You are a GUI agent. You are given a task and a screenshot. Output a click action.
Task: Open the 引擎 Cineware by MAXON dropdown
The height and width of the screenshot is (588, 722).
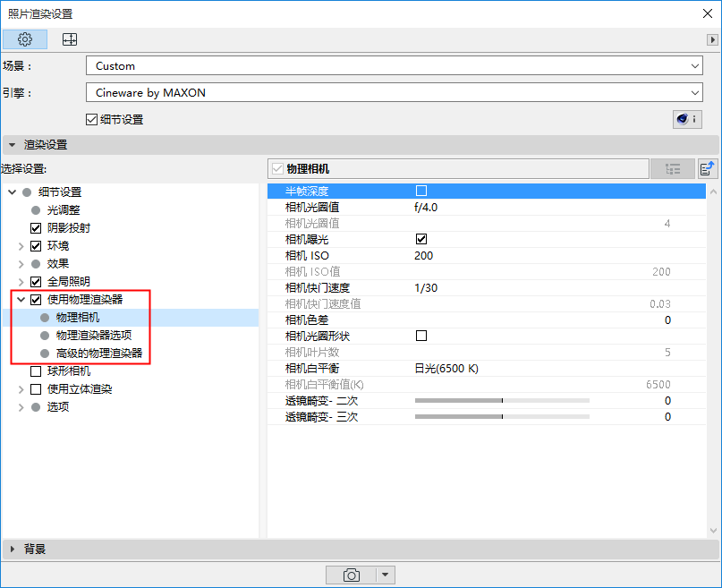pos(395,92)
